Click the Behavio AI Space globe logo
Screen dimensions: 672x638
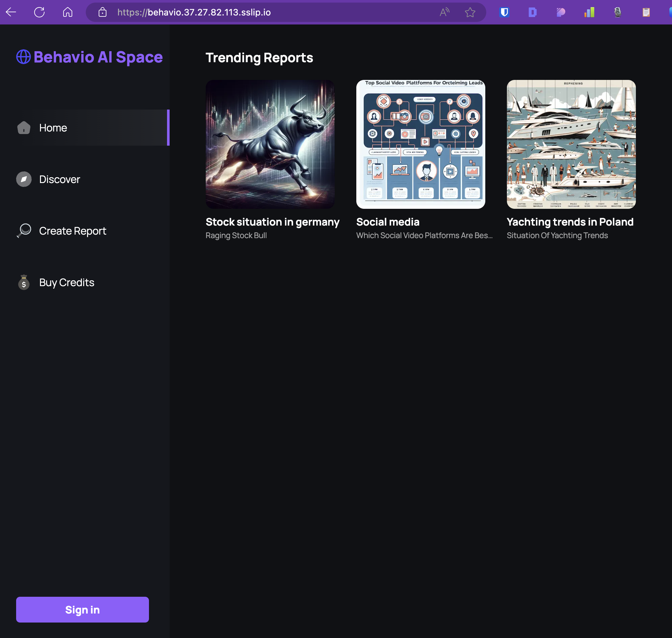click(x=24, y=57)
